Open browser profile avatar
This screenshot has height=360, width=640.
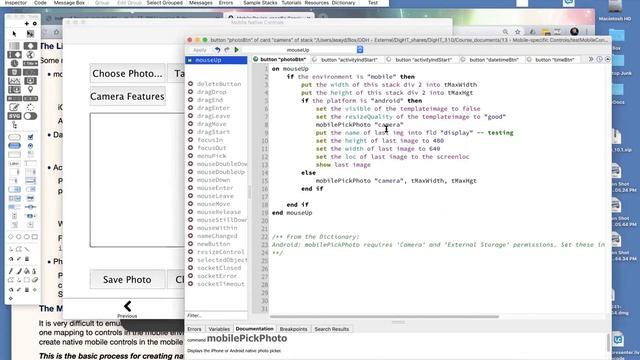[x=574, y=31]
